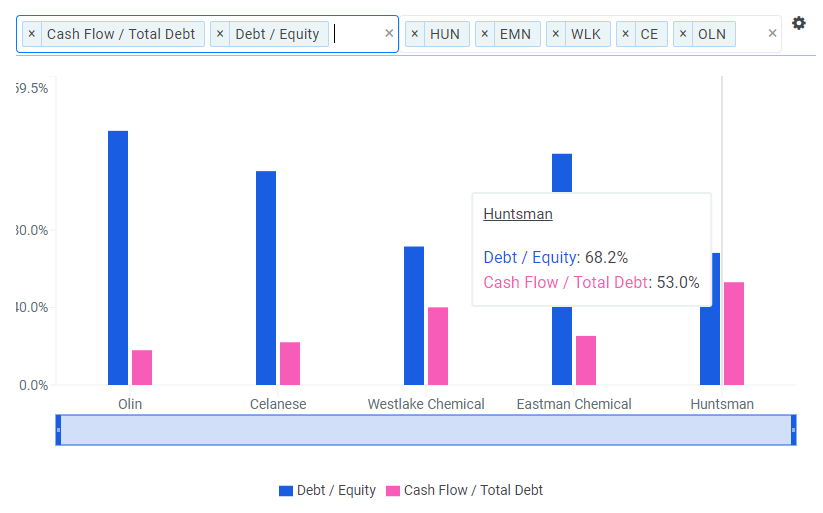Remove EMN ticker tag

(485, 34)
